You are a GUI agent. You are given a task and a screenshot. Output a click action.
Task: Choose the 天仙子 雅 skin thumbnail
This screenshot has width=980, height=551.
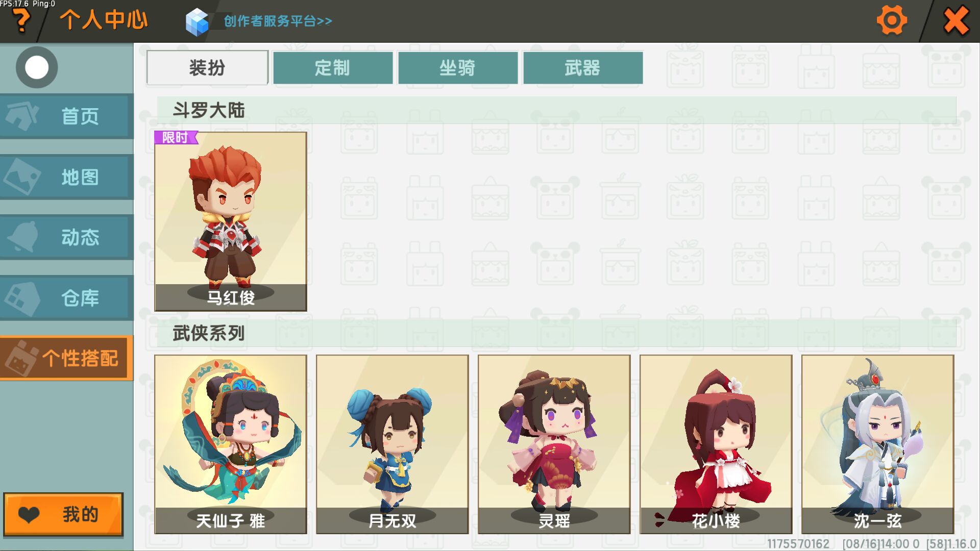point(231,444)
